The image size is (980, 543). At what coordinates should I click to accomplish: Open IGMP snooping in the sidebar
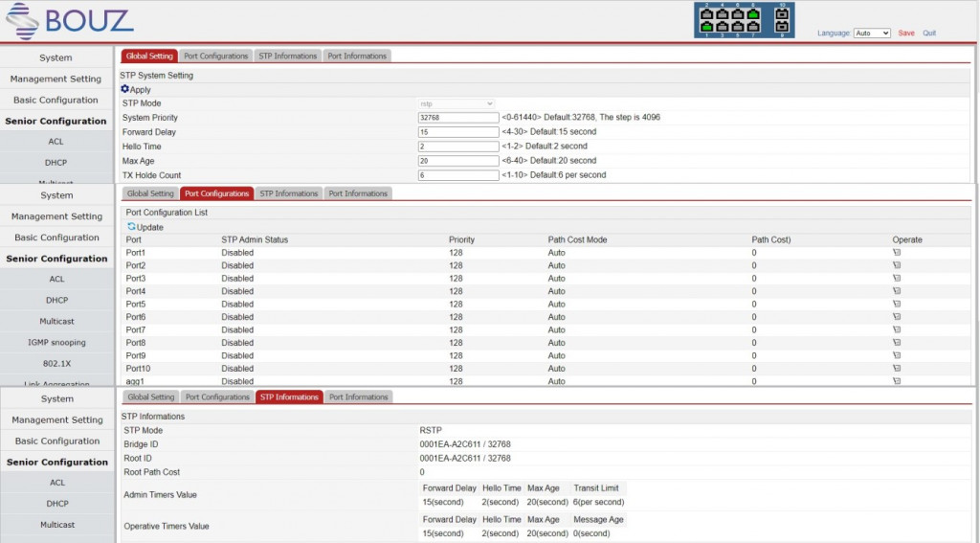click(56, 342)
